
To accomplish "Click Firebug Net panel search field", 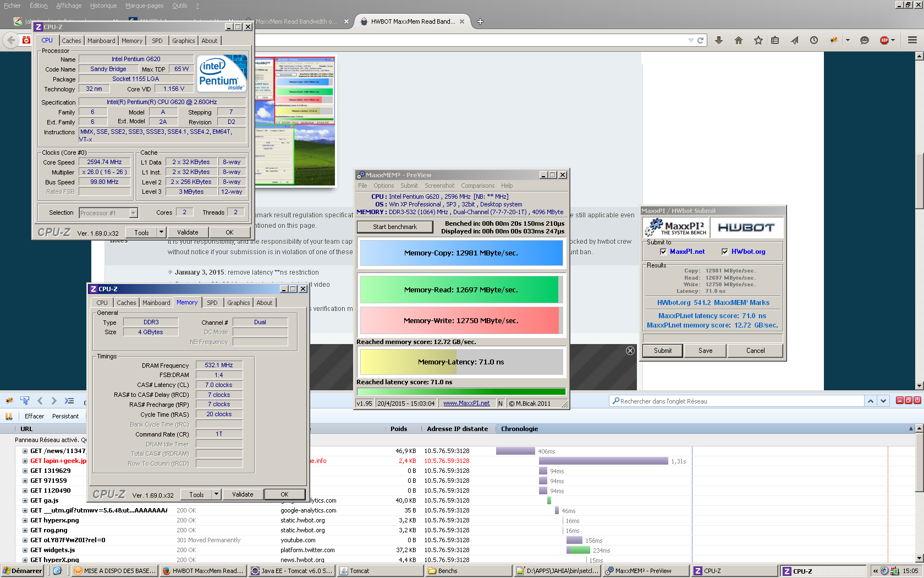I will 737,401.
